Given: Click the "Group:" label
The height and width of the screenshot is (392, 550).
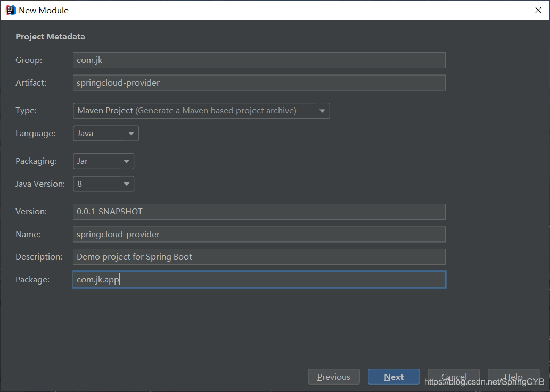Looking at the screenshot, I should [29, 60].
